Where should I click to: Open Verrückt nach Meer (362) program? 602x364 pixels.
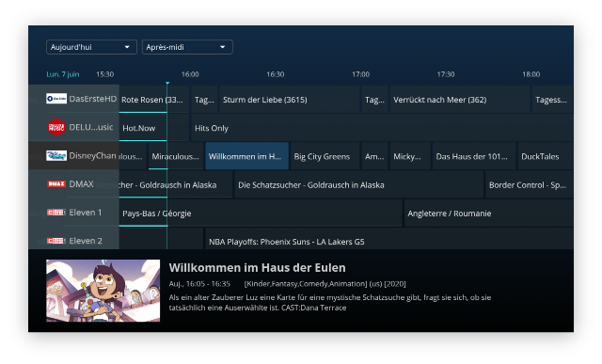(x=460, y=100)
